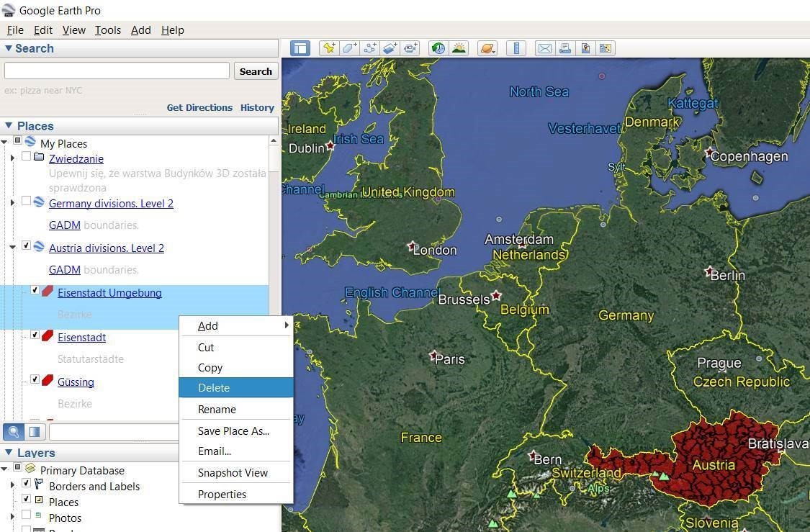Tick the Zwiedzanie folder checkbox

[27, 156]
